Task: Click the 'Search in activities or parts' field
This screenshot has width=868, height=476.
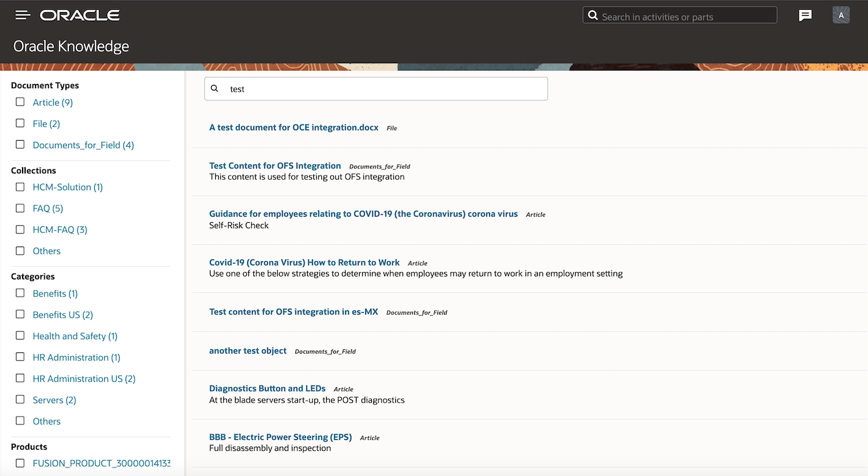Action: 680,15
